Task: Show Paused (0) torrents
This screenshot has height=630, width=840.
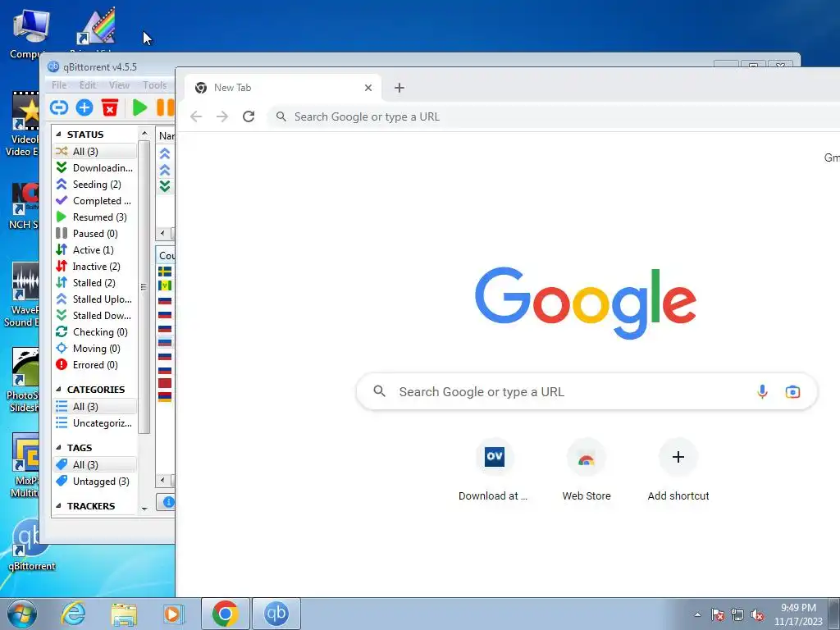Action: [95, 234]
